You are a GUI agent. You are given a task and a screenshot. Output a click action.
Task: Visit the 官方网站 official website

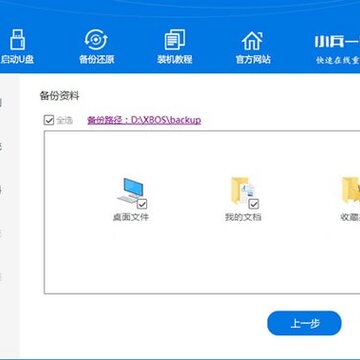[253, 47]
